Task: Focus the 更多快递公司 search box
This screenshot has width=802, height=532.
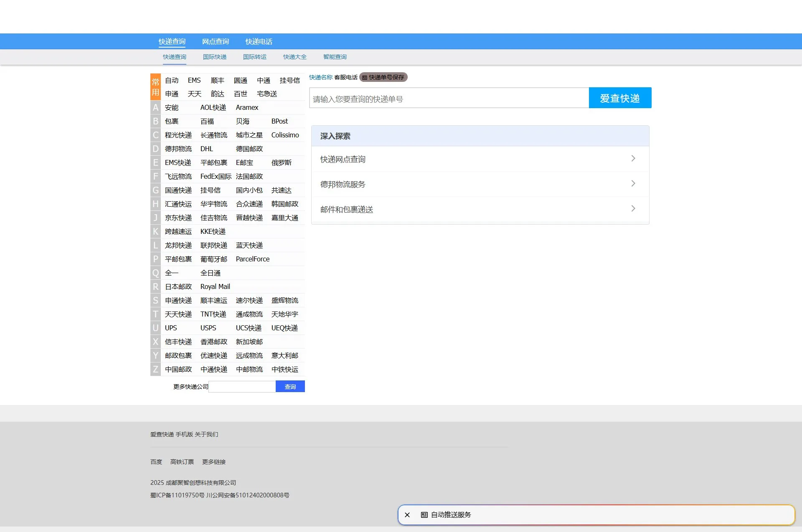Action: 242,386
